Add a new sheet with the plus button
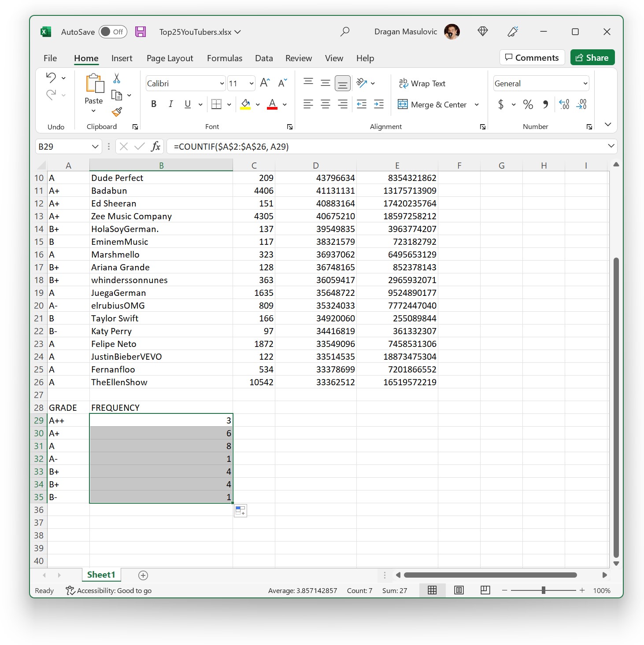 point(143,575)
